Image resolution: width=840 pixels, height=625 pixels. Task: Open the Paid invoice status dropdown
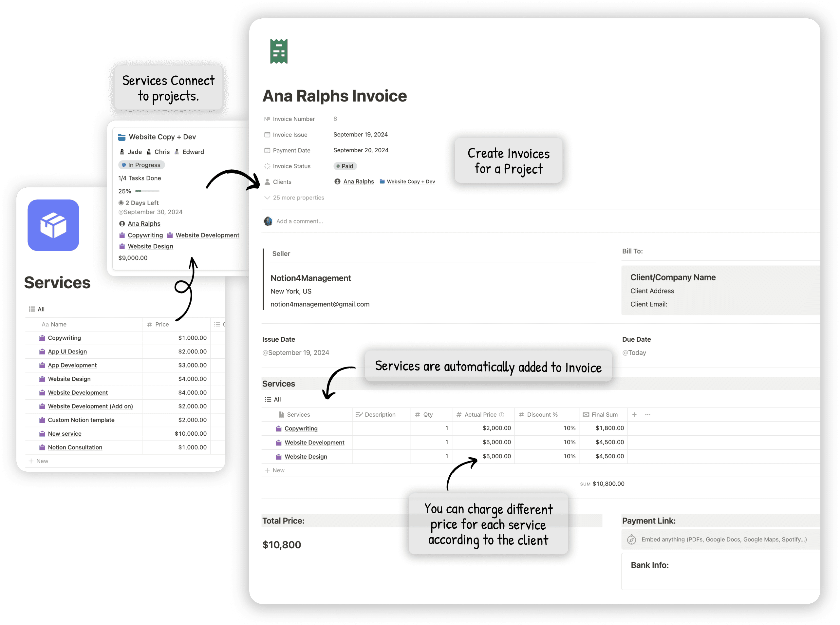[x=345, y=166]
